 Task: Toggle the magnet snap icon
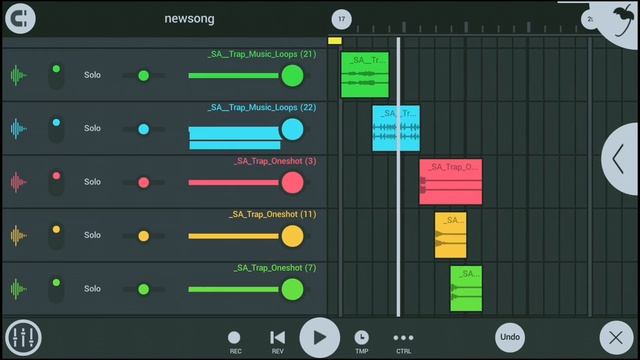coord(20,18)
